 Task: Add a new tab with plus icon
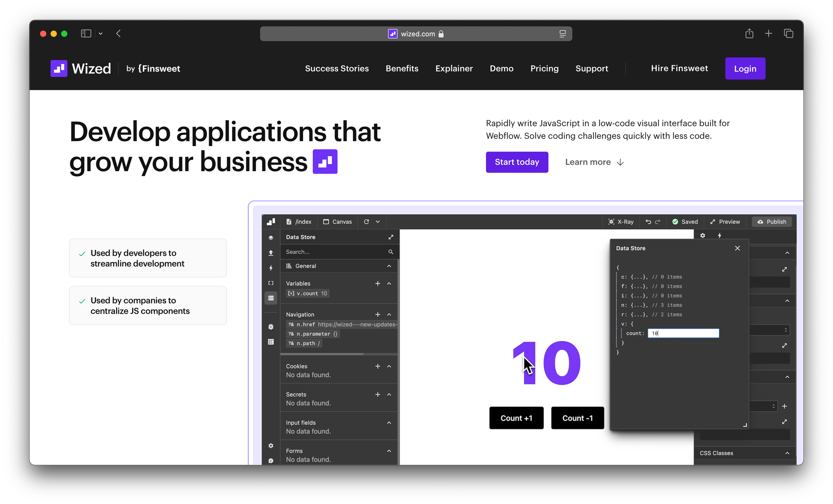[x=768, y=33]
